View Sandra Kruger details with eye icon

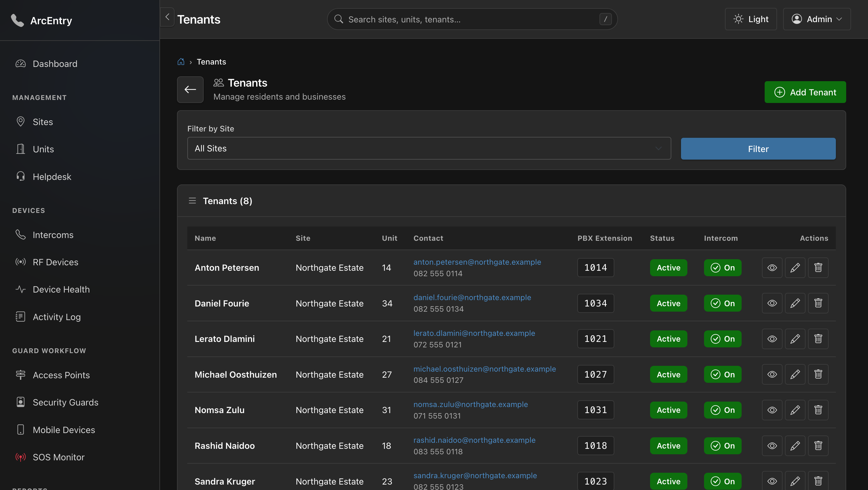tap(772, 481)
